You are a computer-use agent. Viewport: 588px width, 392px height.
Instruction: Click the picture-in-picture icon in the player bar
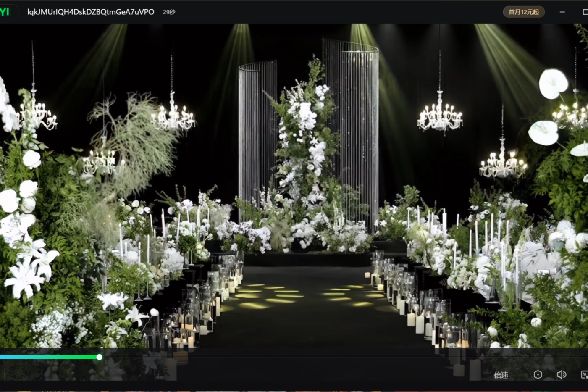[584, 374]
